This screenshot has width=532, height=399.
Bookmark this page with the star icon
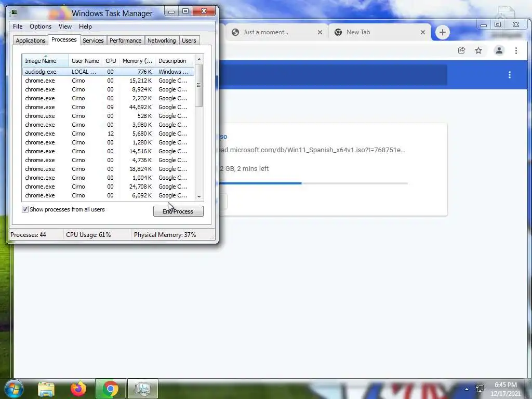coord(478,50)
